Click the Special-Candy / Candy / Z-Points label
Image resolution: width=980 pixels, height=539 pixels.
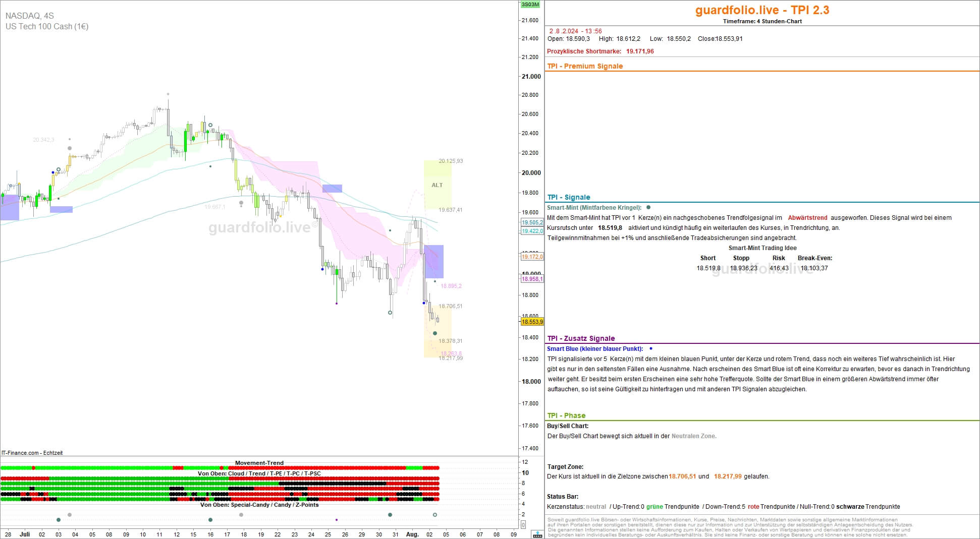[x=259, y=505]
